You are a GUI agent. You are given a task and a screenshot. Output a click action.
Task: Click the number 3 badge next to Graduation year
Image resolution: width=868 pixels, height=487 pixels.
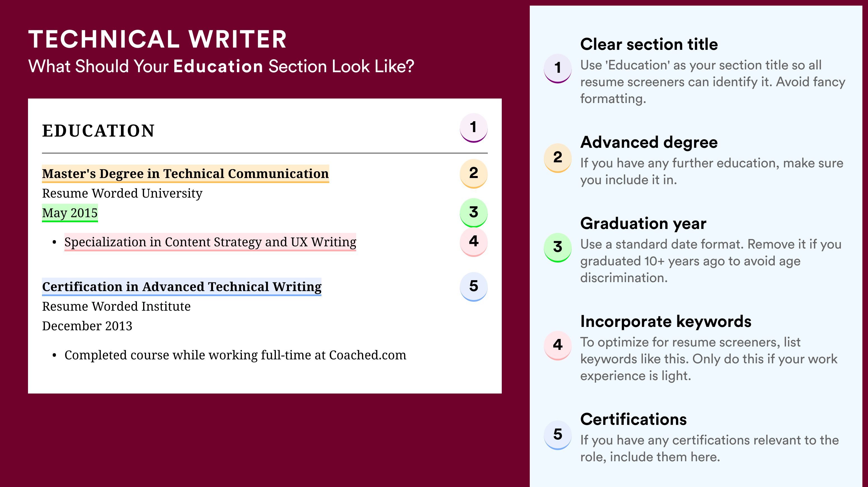[x=558, y=247]
